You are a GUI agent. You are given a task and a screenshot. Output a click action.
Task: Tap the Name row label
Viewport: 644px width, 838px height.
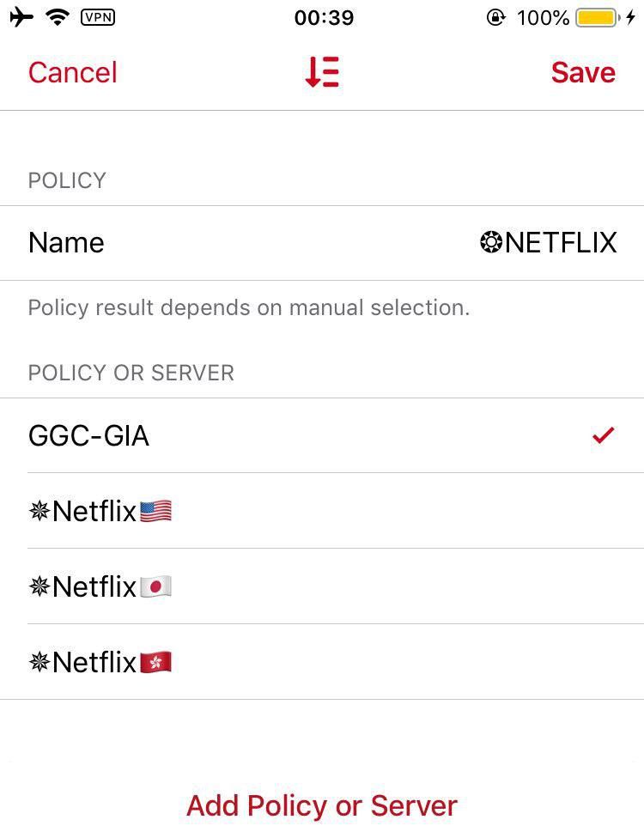click(66, 243)
